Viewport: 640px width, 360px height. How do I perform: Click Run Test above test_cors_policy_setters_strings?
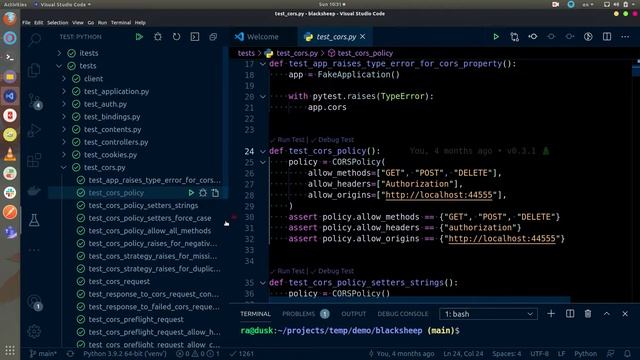(x=291, y=271)
